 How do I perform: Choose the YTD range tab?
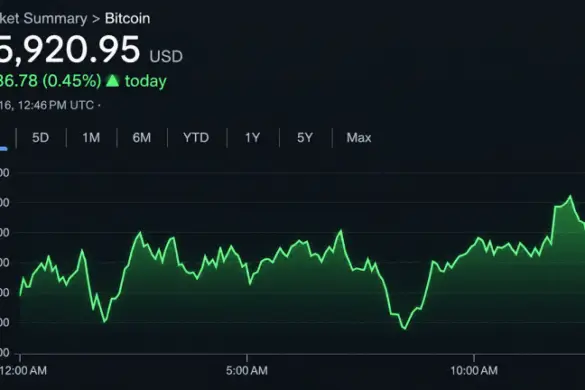[196, 138]
